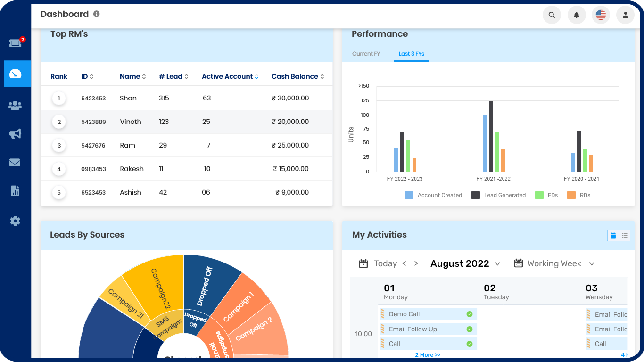The image size is (644, 362).
Task: Open the team members sidebar icon
Action: [x=15, y=106]
